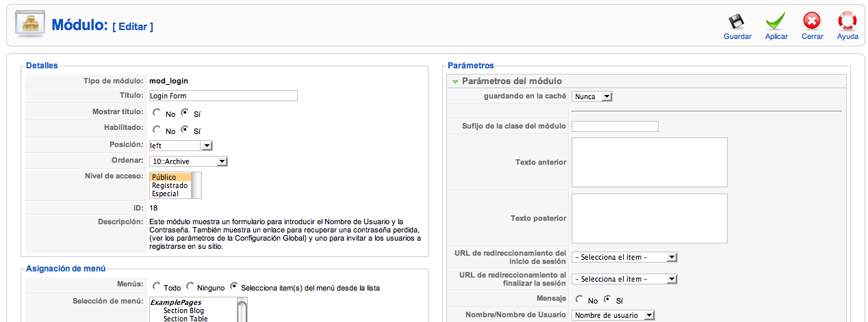Choose Ninguno option for Menús
The height and width of the screenshot is (322, 868).
coord(191,286)
